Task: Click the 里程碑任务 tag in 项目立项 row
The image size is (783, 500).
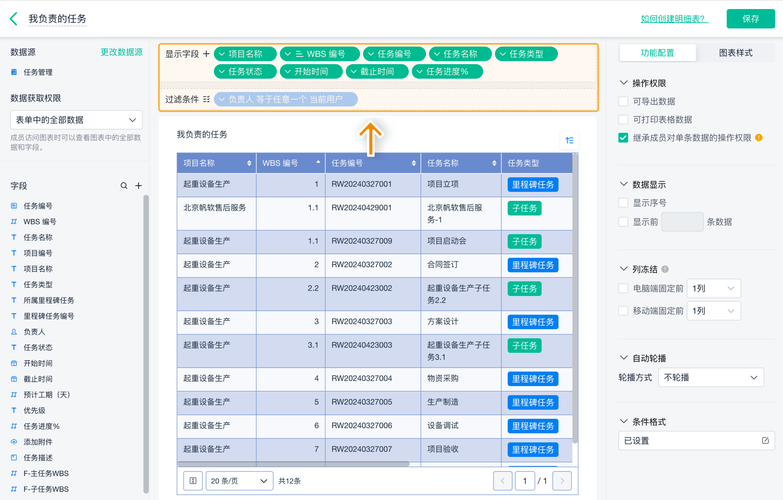Action: point(533,184)
